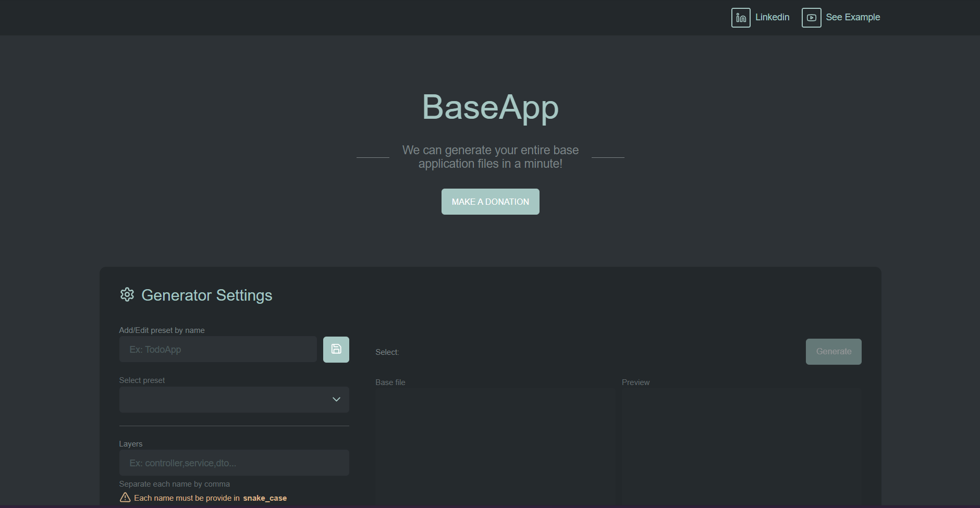This screenshot has width=980, height=508.
Task: Open the Linkedin link
Action: 772,17
